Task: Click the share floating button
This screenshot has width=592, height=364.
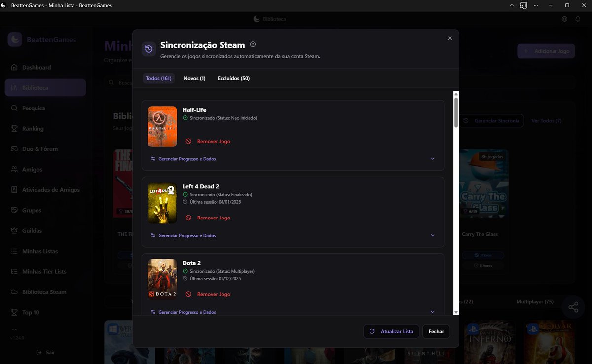Action: 573,307
